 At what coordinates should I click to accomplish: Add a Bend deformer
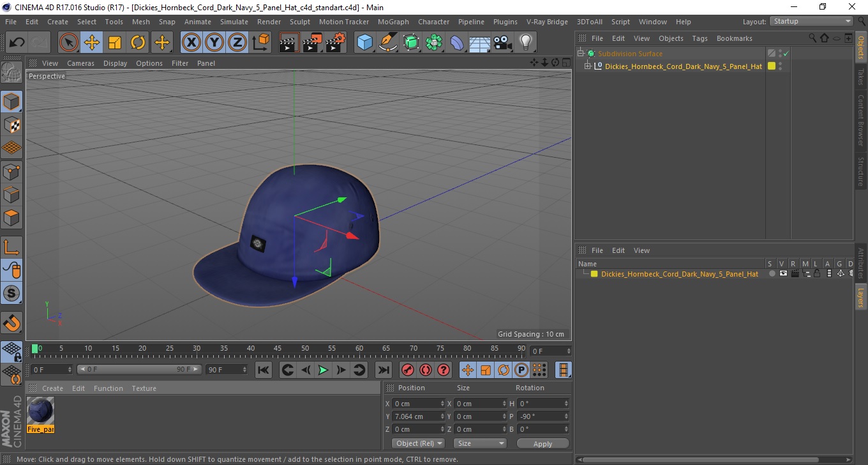click(x=458, y=43)
